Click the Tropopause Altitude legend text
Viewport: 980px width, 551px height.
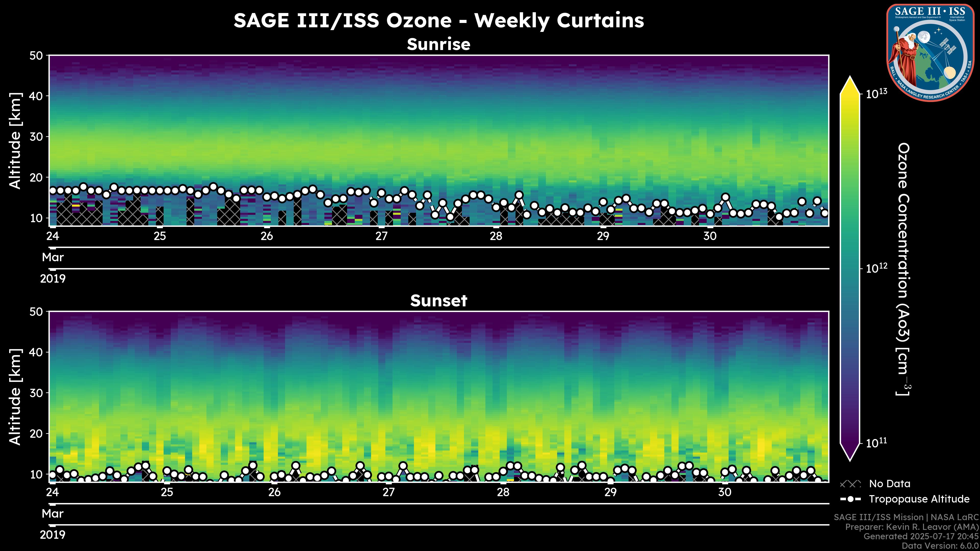click(x=919, y=499)
